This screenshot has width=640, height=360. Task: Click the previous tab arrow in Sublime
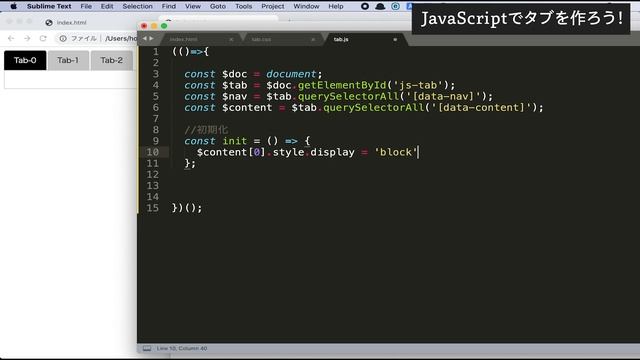144,38
